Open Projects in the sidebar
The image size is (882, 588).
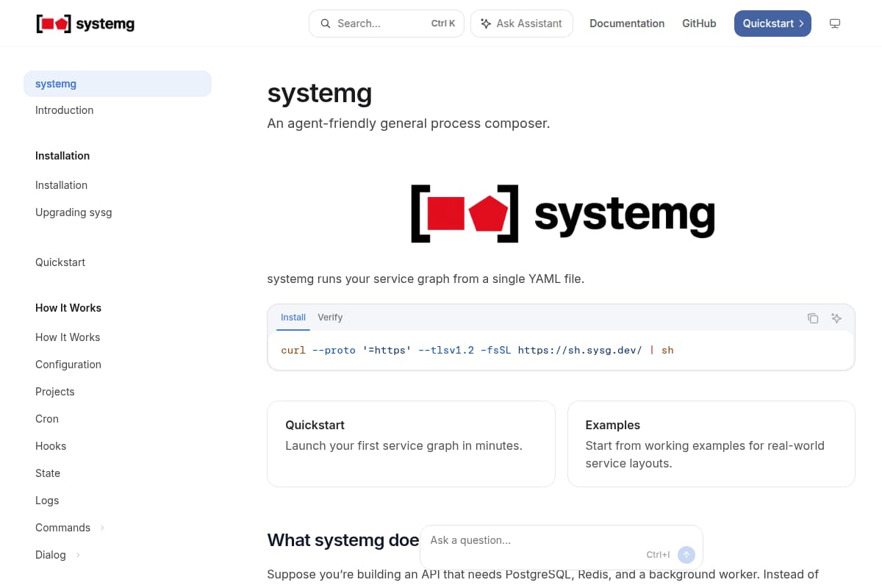[118, 392]
